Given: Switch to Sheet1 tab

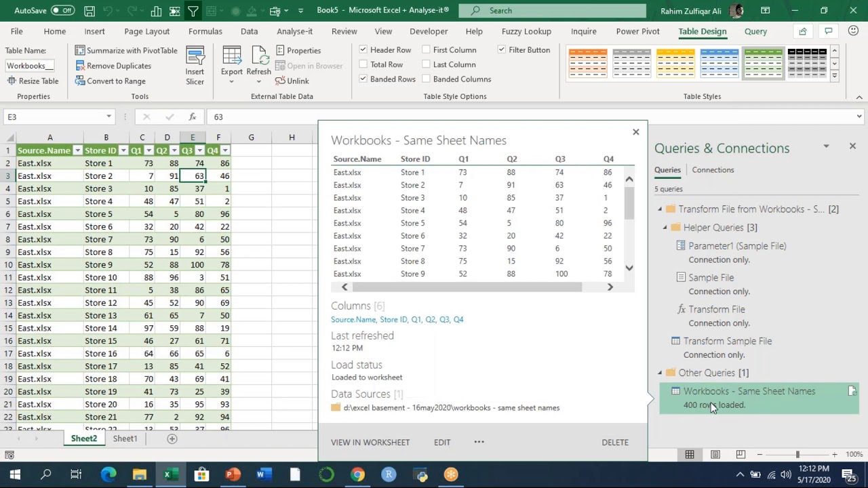Looking at the screenshot, I should click(125, 439).
